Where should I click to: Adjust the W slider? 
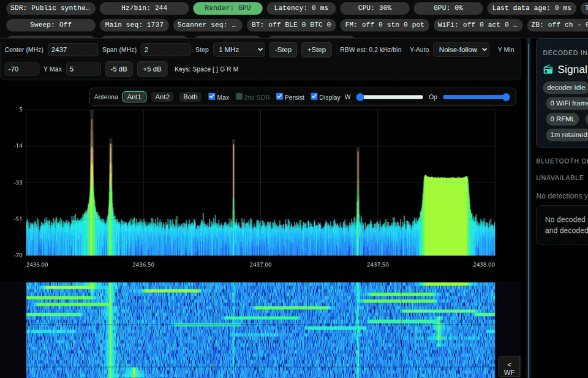390,97
